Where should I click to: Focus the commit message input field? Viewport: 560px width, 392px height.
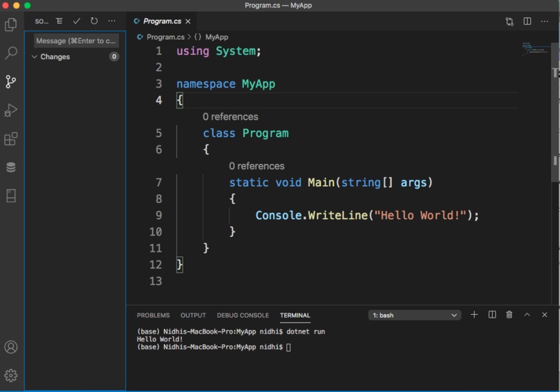tap(76, 41)
